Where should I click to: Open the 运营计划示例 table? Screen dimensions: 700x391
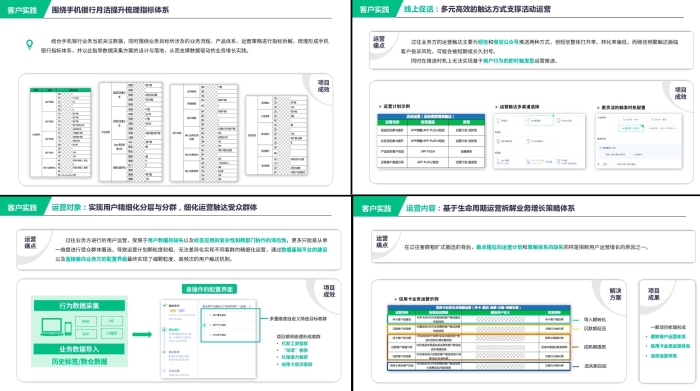pyautogui.click(x=431, y=141)
